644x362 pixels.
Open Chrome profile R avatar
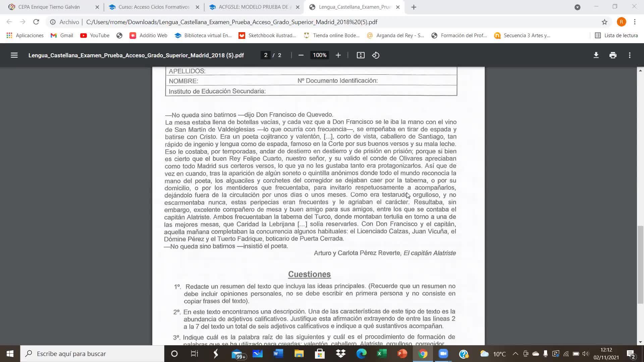click(621, 22)
